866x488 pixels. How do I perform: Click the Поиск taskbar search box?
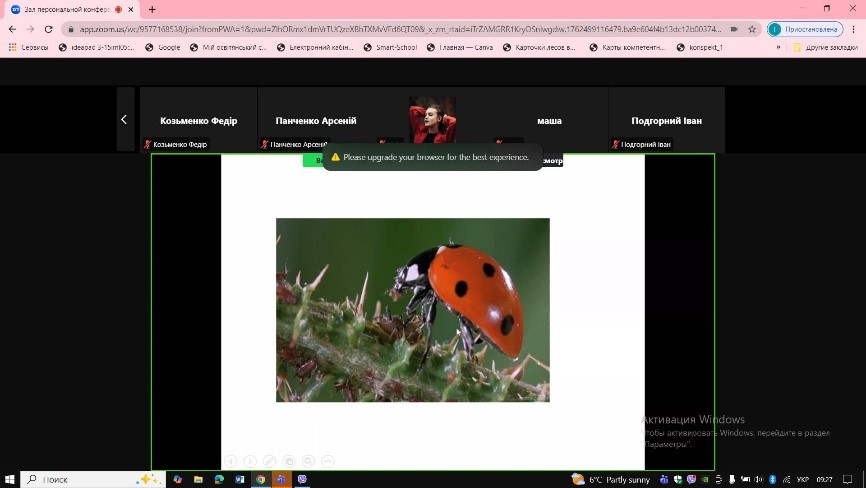coord(90,479)
